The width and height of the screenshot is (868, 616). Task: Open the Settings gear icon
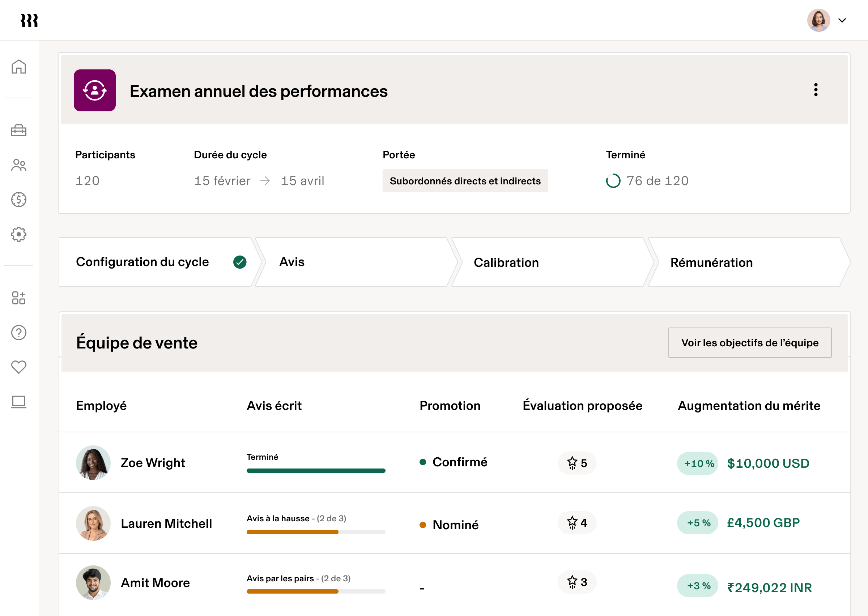[18, 234]
